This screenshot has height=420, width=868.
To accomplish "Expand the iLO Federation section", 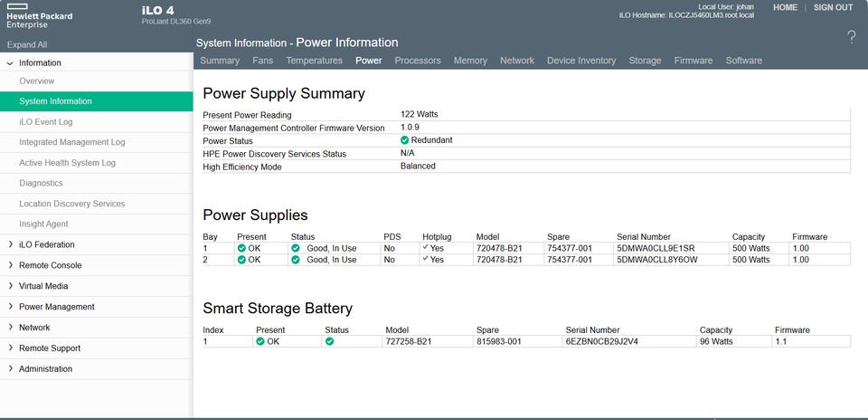I will click(10, 244).
